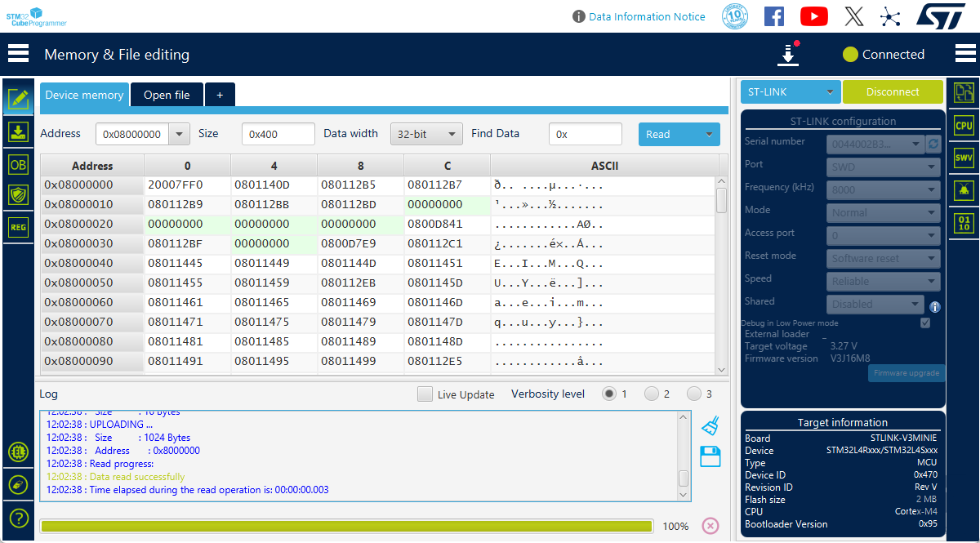Screen dimensions: 980x543
Task: Select verbosity level 2 radio button
Action: [x=651, y=394]
